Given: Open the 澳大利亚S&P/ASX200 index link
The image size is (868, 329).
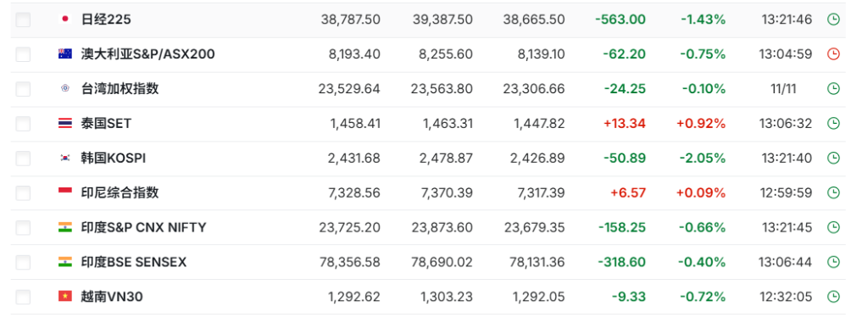Looking at the screenshot, I should pyautogui.click(x=147, y=54).
